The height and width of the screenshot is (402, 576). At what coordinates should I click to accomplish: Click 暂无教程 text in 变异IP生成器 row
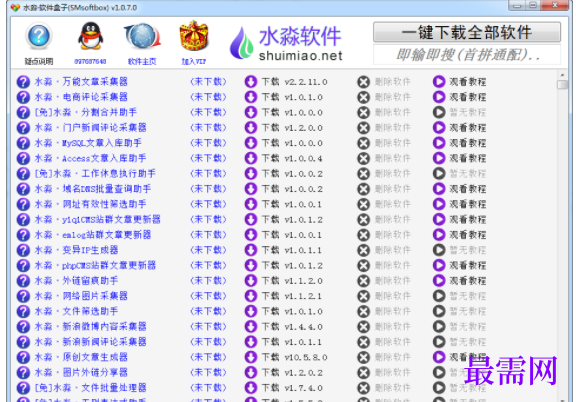pos(468,250)
